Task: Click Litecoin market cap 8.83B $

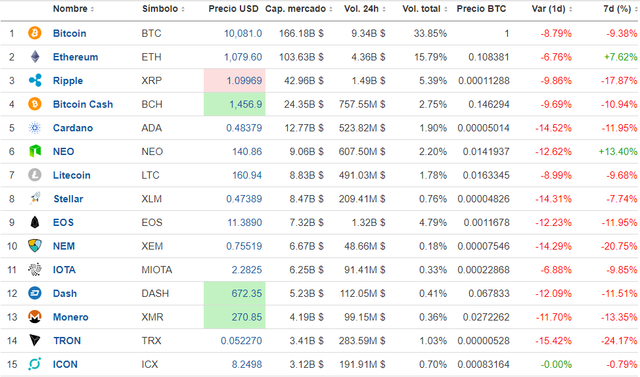Action: 307,175
